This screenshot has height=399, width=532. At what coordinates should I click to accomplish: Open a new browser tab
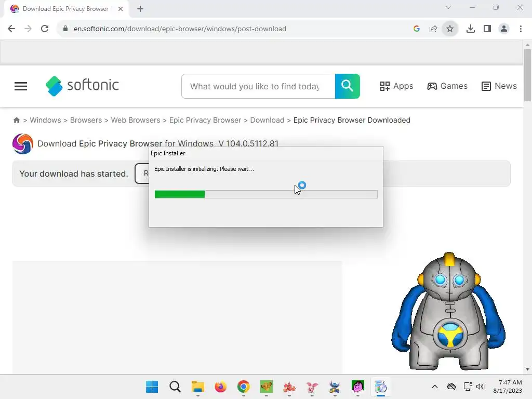click(x=140, y=9)
